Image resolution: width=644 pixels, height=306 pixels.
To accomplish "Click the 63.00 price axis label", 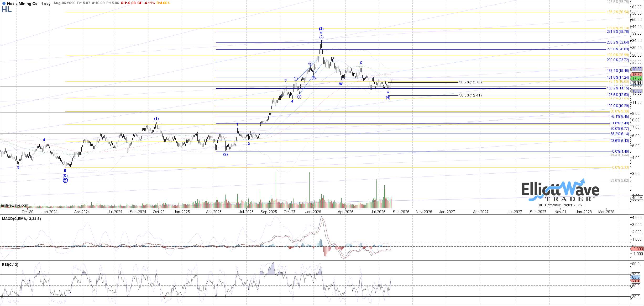I will tap(636, 7).
